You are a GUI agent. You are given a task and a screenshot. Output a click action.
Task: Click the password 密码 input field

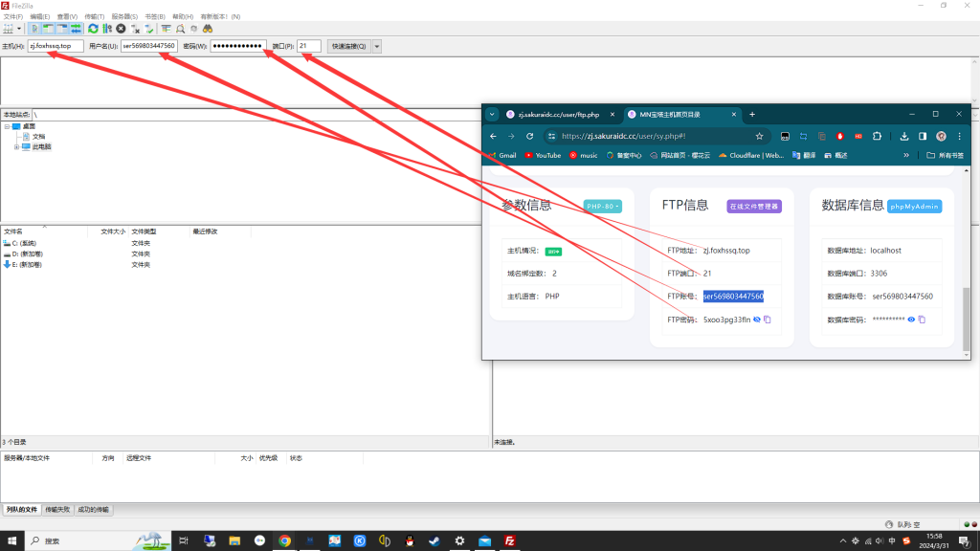click(x=238, y=46)
